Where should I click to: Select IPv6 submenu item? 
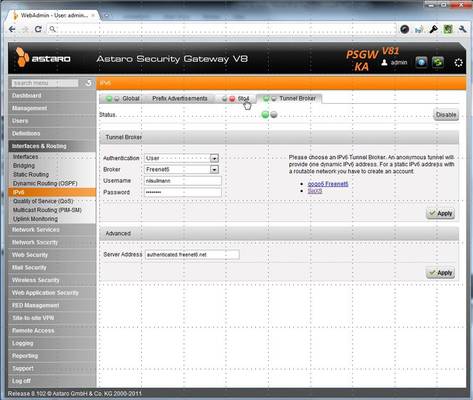[x=52, y=192]
